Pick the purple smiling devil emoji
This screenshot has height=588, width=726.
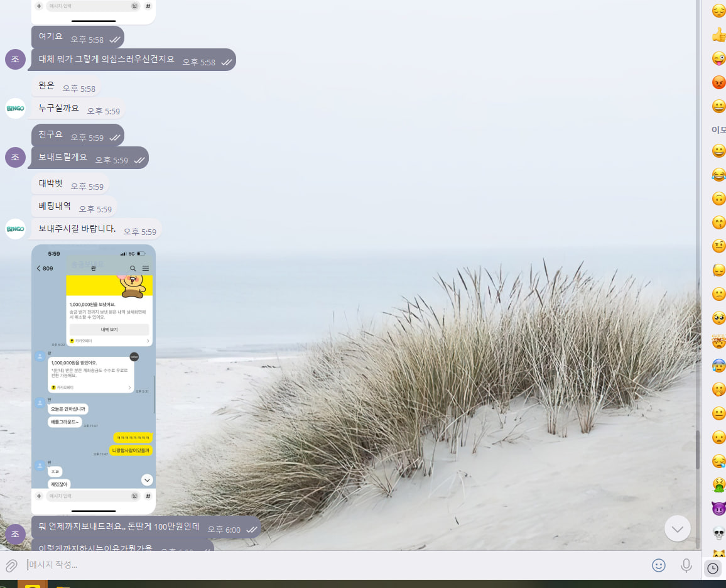[718, 508]
